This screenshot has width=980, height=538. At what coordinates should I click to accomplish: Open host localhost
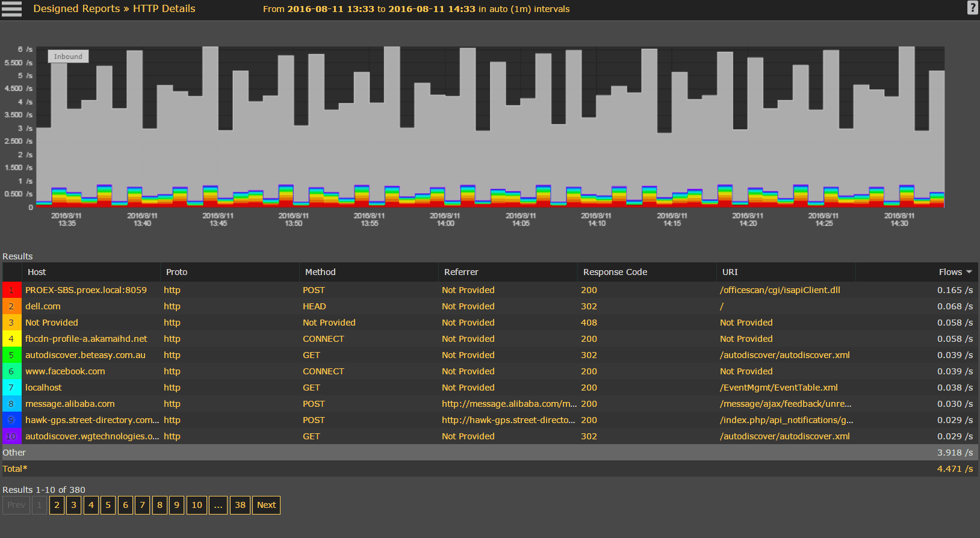point(43,388)
